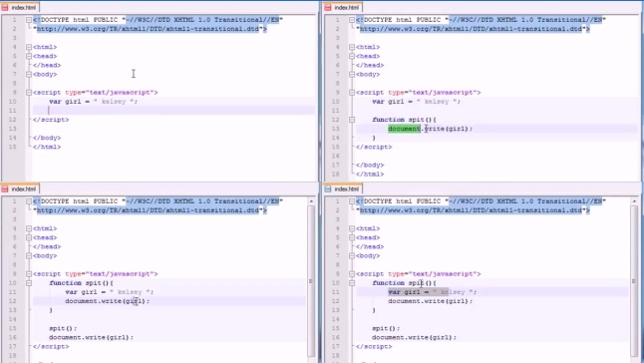The height and width of the screenshot is (363, 644).
Task: Collapse <body> fold marker in top-right pane
Action: (x=352, y=75)
